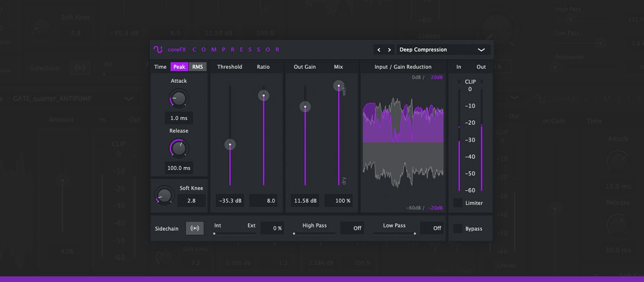The width and height of the screenshot is (644, 282).
Task: Toggle the Sidechain listen speaker icon
Action: [195, 228]
